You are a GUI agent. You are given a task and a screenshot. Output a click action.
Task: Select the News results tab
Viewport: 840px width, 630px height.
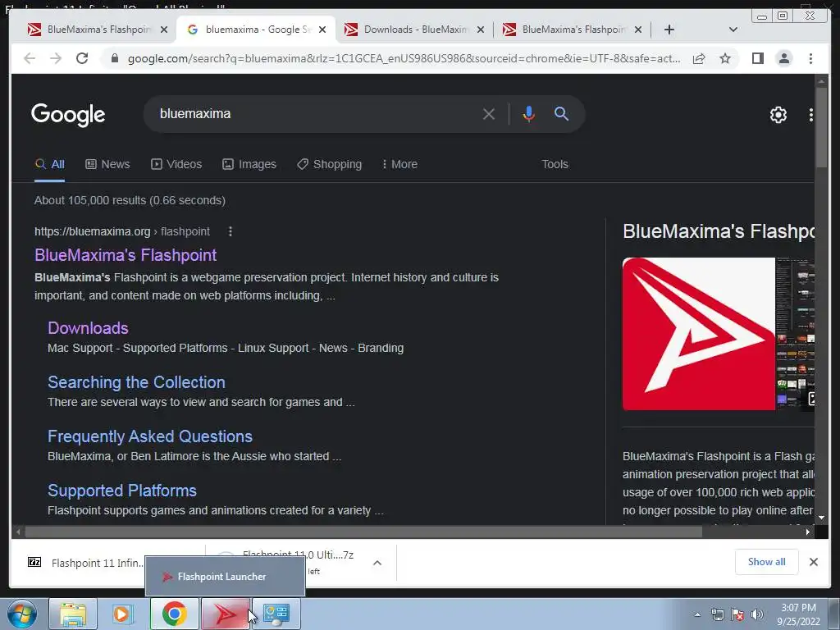point(107,164)
